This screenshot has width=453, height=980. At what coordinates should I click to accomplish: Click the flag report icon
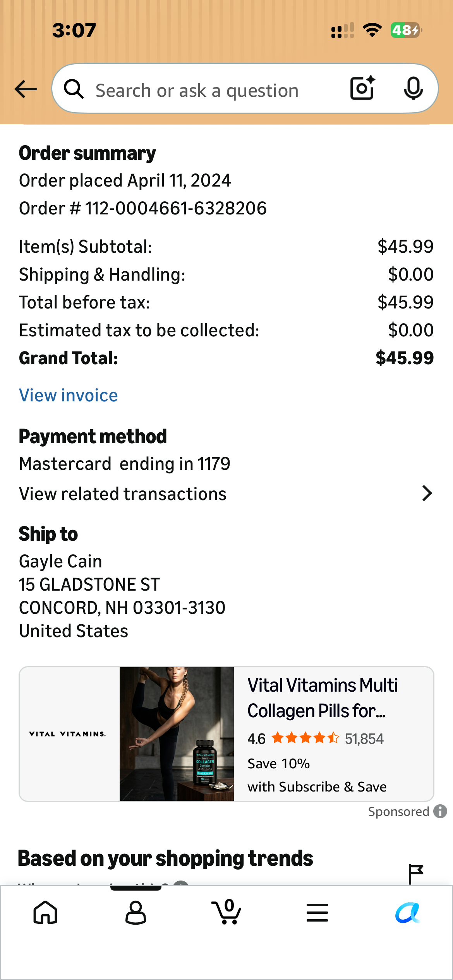point(416,874)
